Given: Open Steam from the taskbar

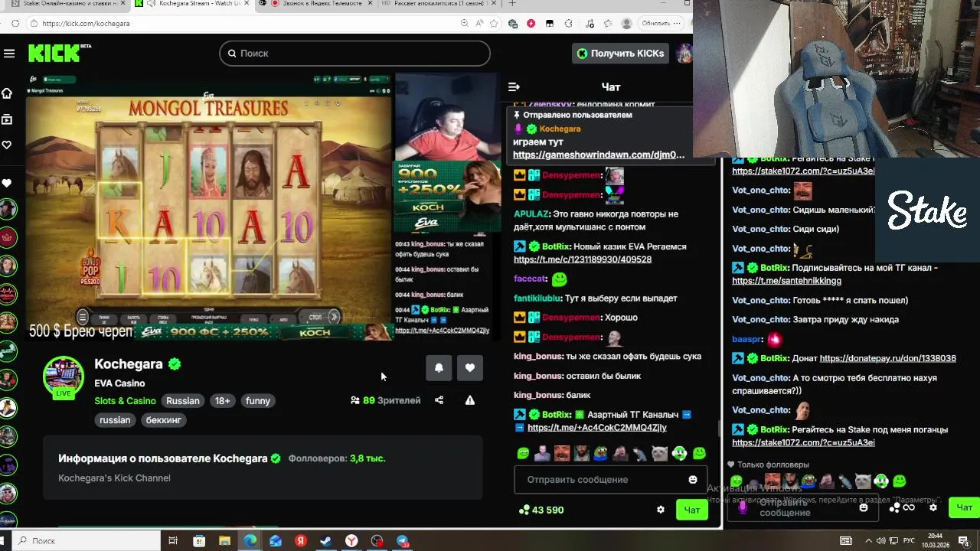Looking at the screenshot, I should [x=325, y=541].
